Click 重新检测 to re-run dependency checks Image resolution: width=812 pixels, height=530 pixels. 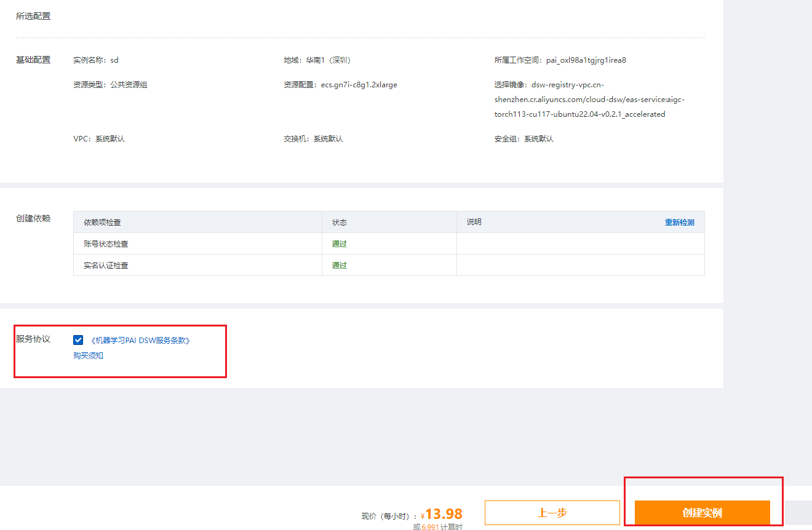pyautogui.click(x=679, y=223)
